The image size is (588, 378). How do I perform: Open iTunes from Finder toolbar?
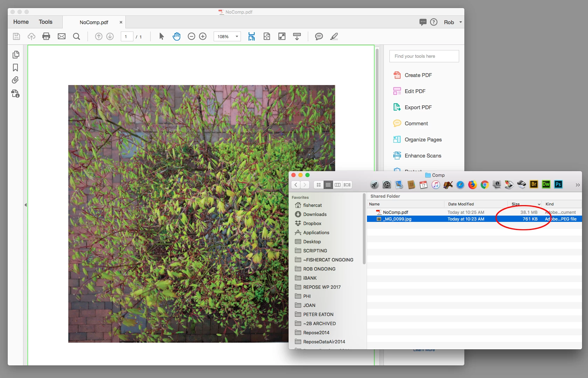coord(436,185)
